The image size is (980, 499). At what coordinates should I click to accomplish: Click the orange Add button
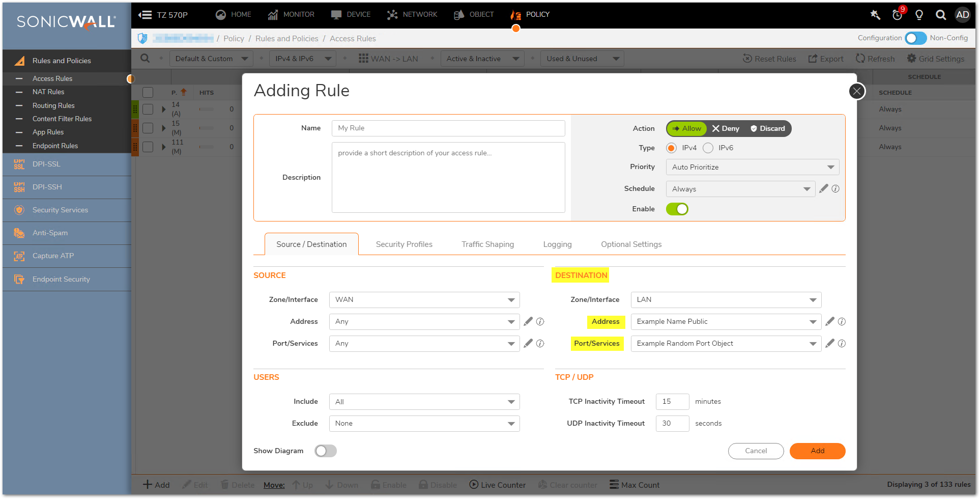pos(817,451)
